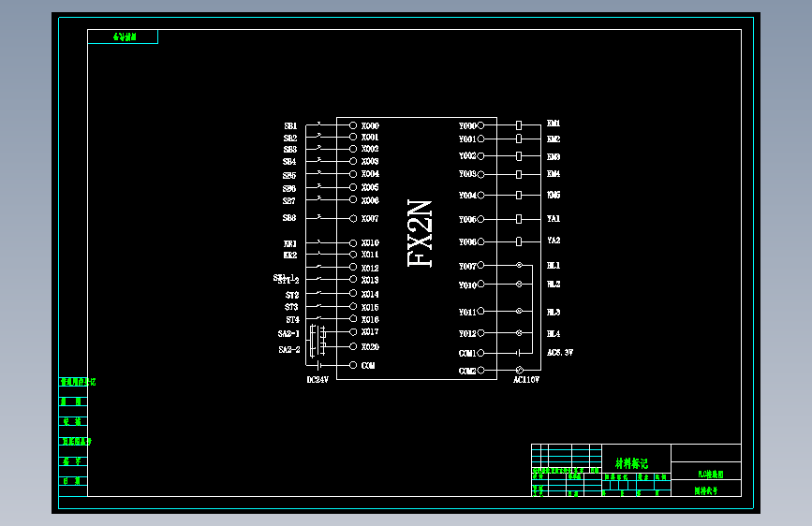Screen dimensions: 812x526
Task: Click the lamp symbol on Y007 line
Action: pyautogui.click(x=519, y=265)
